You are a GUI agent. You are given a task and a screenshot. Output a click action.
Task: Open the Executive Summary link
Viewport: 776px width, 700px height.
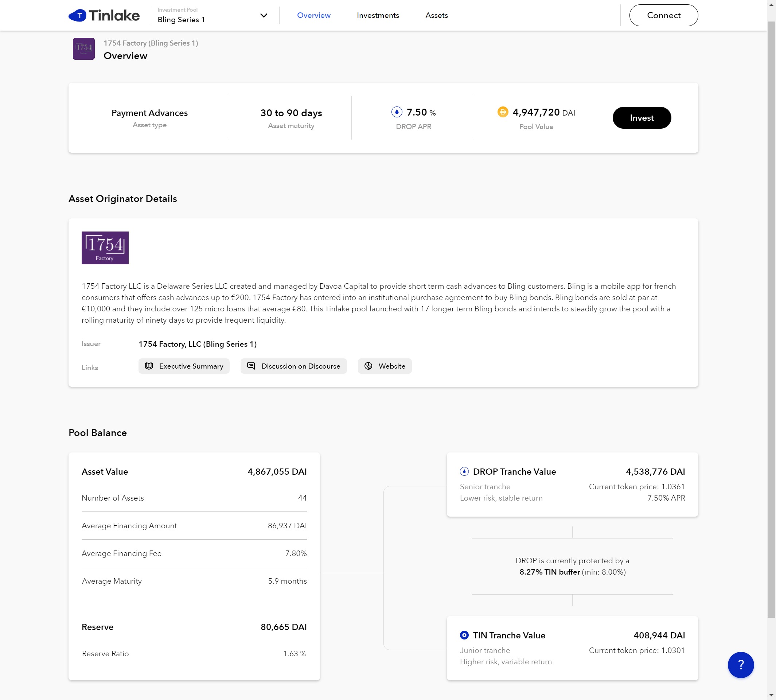pos(184,366)
